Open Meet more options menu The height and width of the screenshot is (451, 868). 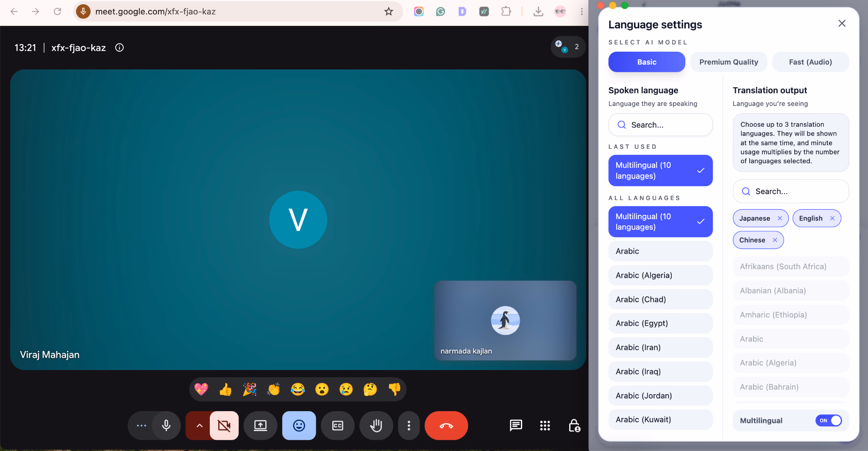[x=409, y=425]
